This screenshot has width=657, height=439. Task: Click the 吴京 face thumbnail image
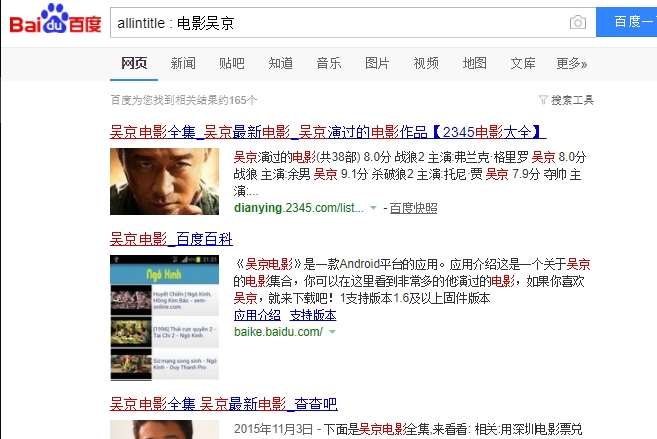(164, 181)
